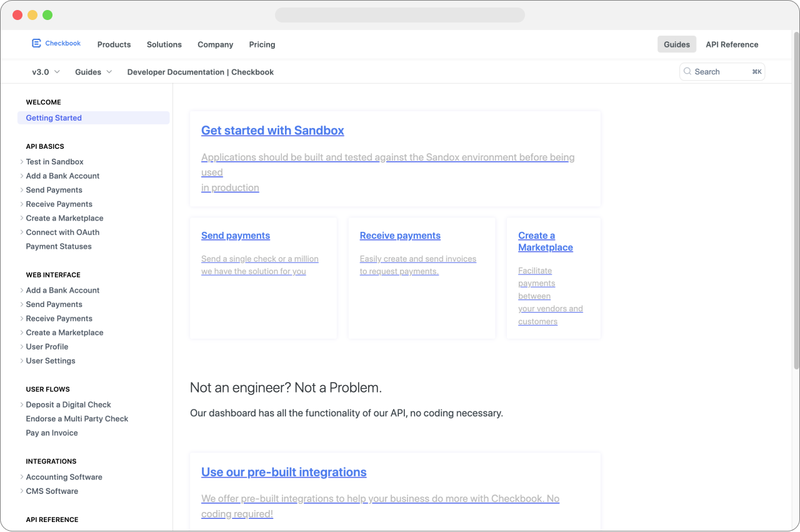Click the Checkbook logo icon
Viewport: 800px width, 532px height.
[x=36, y=44]
